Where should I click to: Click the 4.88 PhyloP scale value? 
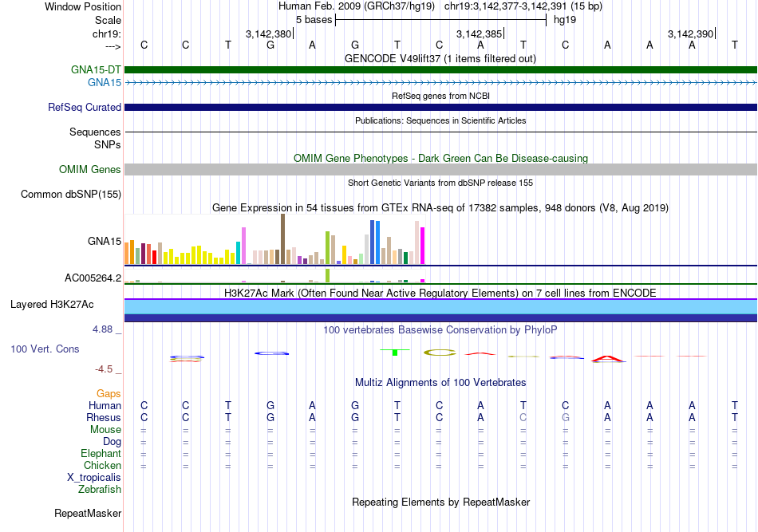102,329
